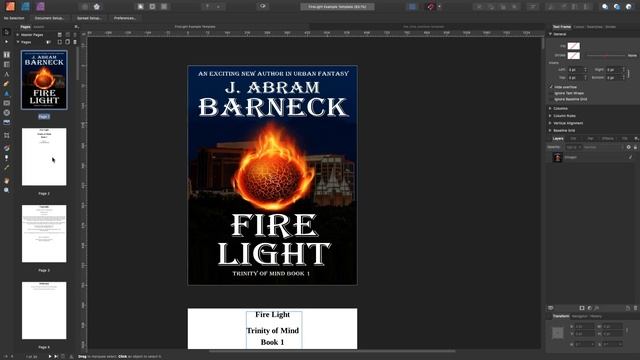The image size is (640, 360).
Task: Select the blue triangle shape tool
Action: [x=7, y=93]
